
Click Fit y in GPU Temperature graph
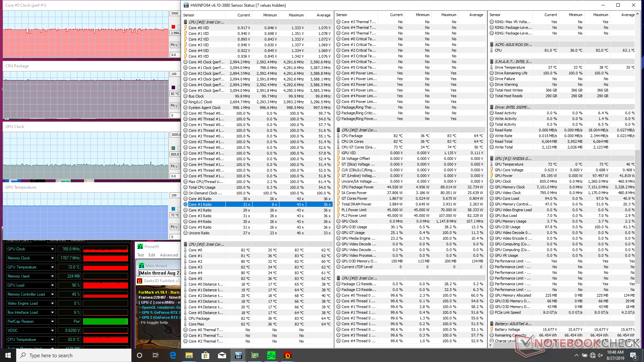pos(174,227)
